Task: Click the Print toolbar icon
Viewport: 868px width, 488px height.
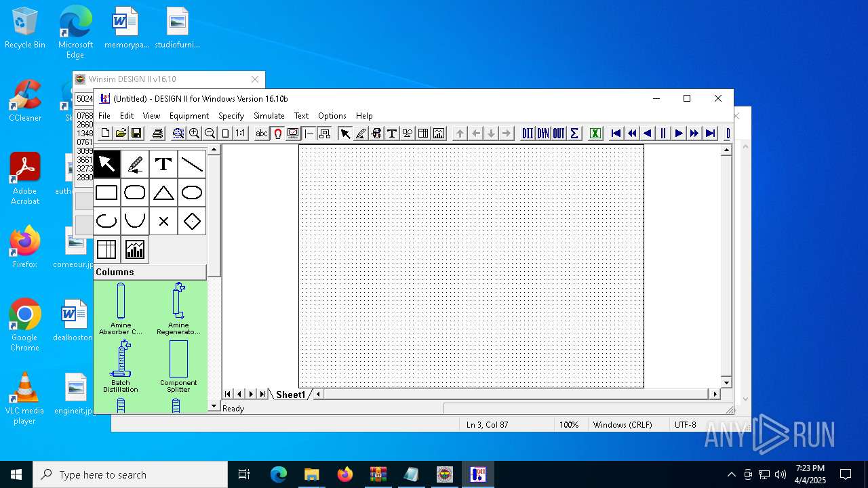Action: (157, 134)
